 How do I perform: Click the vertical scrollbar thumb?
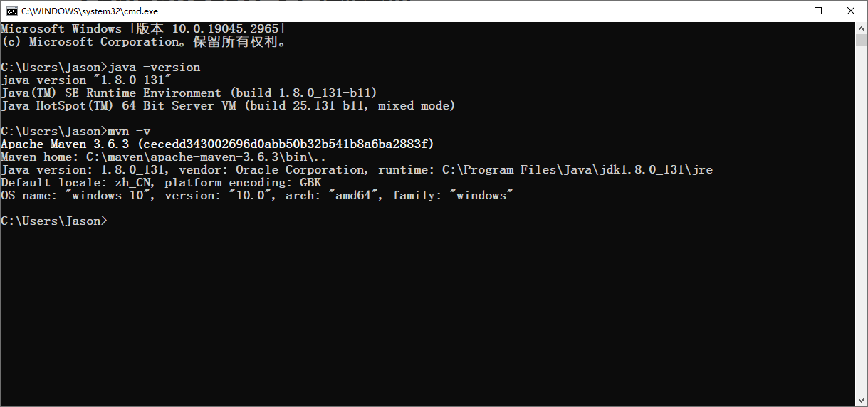(x=861, y=40)
